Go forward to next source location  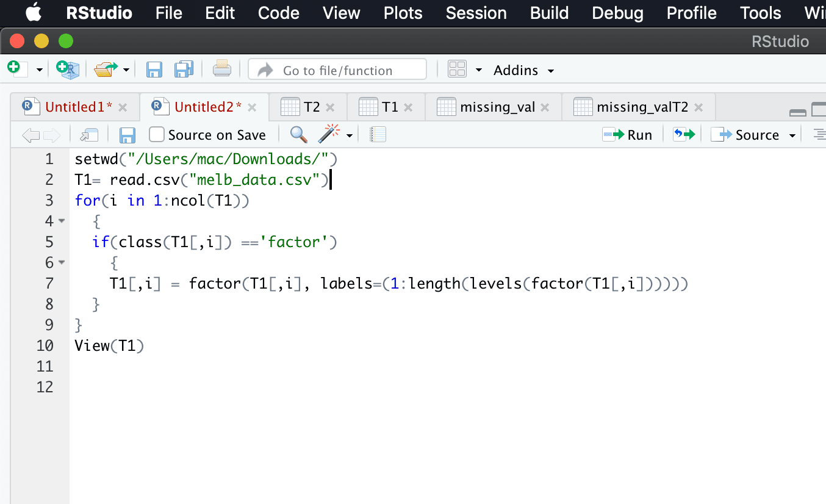click(x=52, y=135)
